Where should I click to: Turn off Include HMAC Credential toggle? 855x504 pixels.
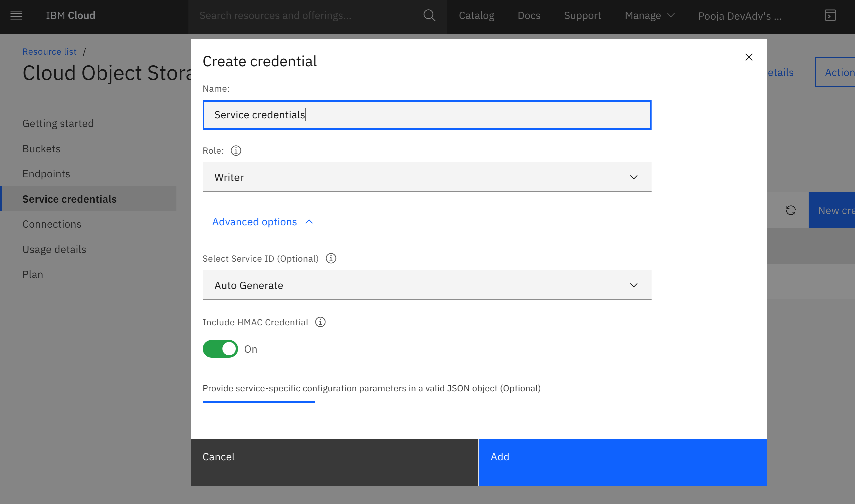point(220,349)
